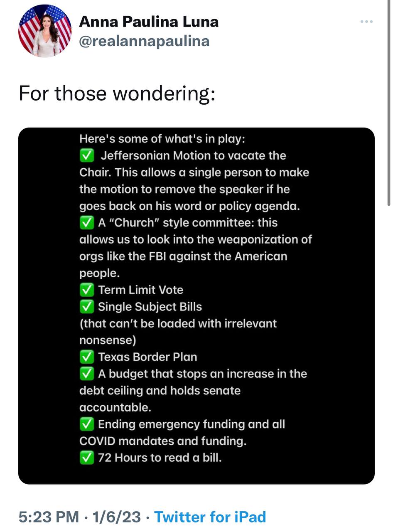Click the "COVID mandates and funding." line
The height and width of the screenshot is (532, 393).
[163, 441]
